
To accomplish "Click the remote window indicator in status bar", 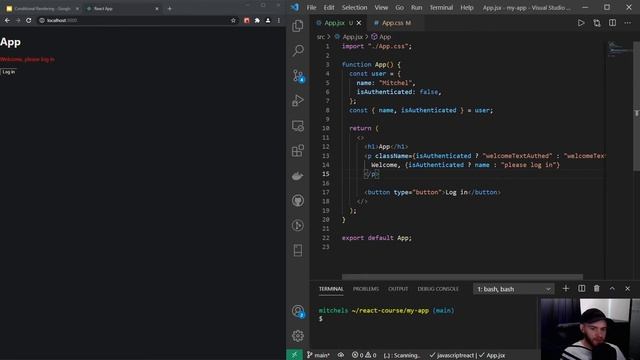I will [294, 355].
